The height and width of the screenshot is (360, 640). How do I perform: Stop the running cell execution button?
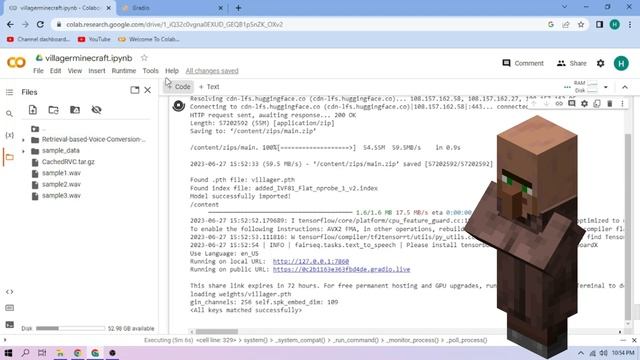178,106
